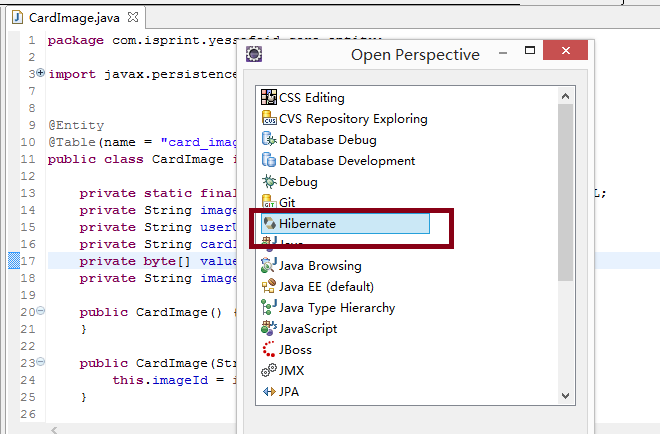The height and width of the screenshot is (434, 660).
Task: Click the scroll down arrow in perspective list
Action: point(565,396)
